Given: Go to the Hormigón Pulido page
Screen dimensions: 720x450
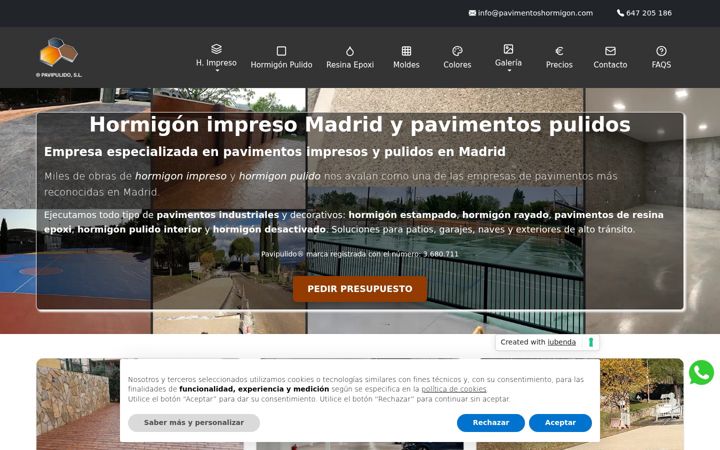Looking at the screenshot, I should click(281, 65).
